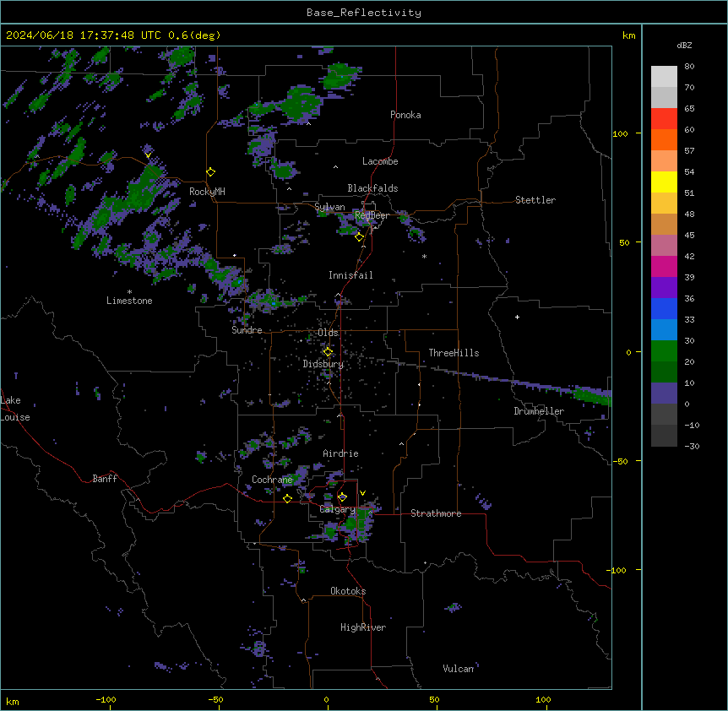Click the yellow V marker northeast of Calgary
728x711 pixels.
coord(362,493)
